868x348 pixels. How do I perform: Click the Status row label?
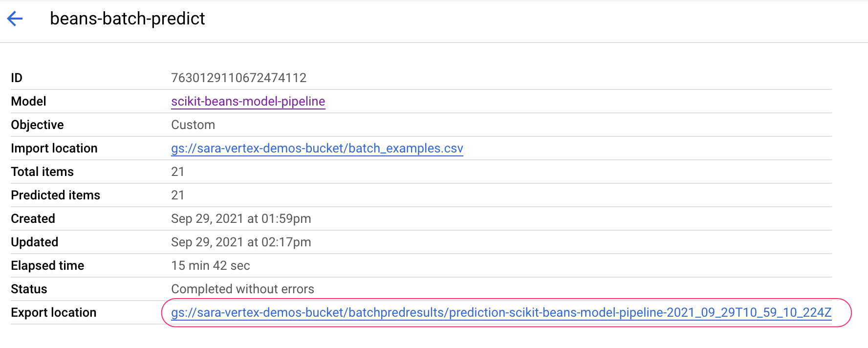pyautogui.click(x=29, y=289)
